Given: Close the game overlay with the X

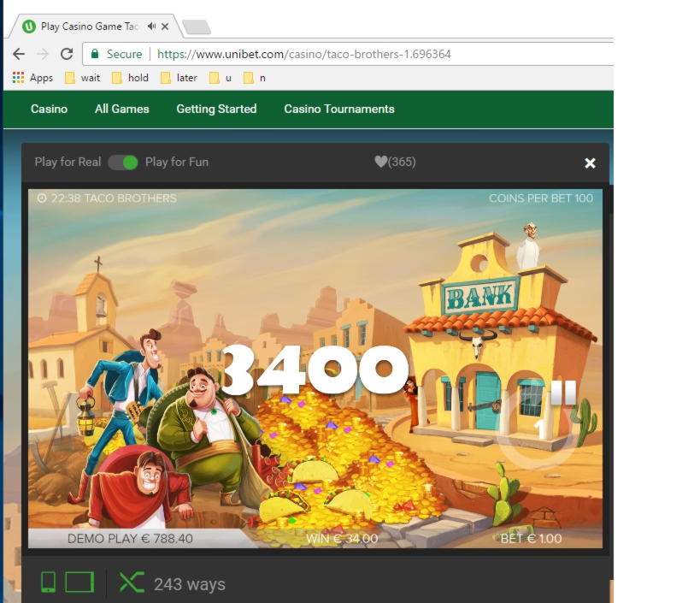Looking at the screenshot, I should (x=591, y=163).
